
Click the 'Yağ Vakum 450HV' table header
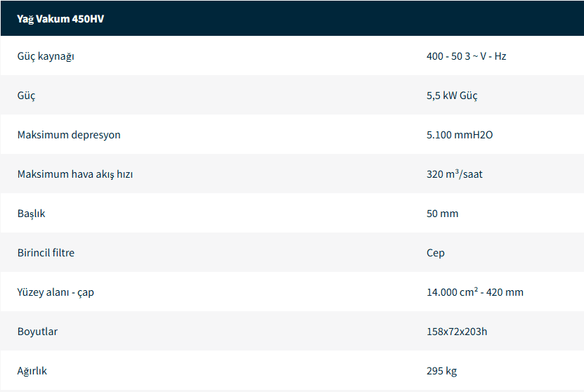click(x=60, y=19)
